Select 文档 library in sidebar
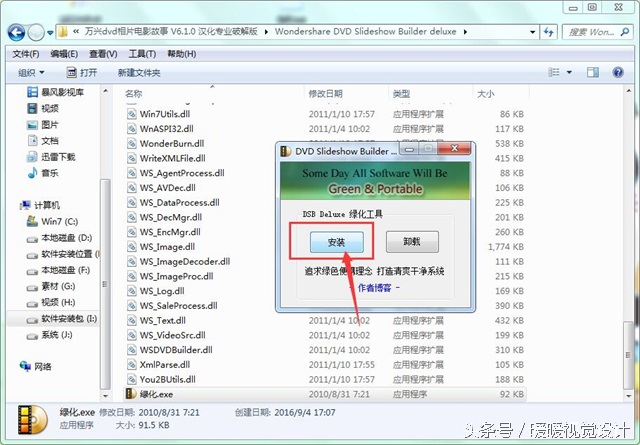This screenshot has height=445, width=640. [x=43, y=141]
